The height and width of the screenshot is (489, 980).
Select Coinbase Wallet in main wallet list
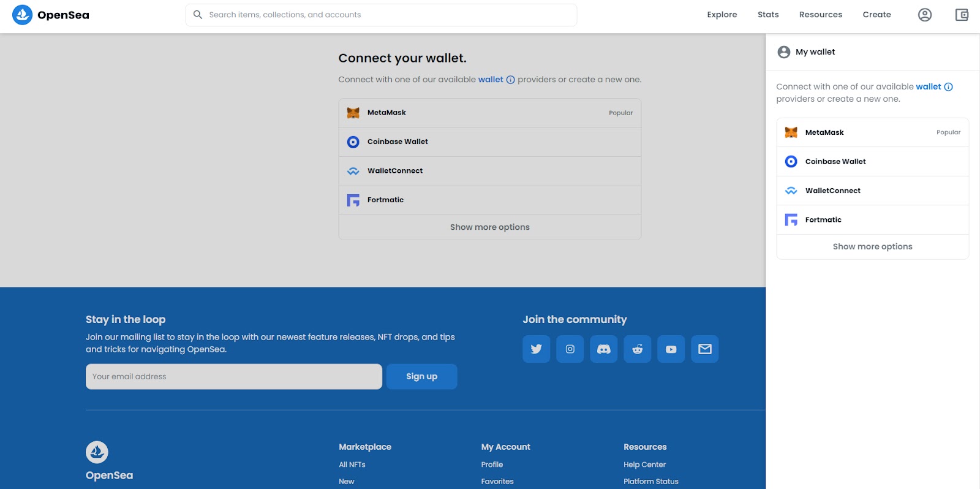pos(490,142)
